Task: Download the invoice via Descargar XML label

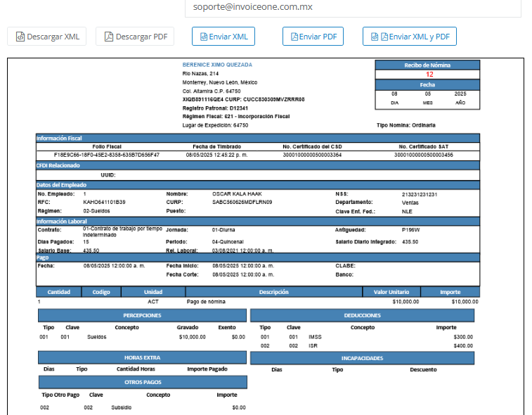Action: 53,37
